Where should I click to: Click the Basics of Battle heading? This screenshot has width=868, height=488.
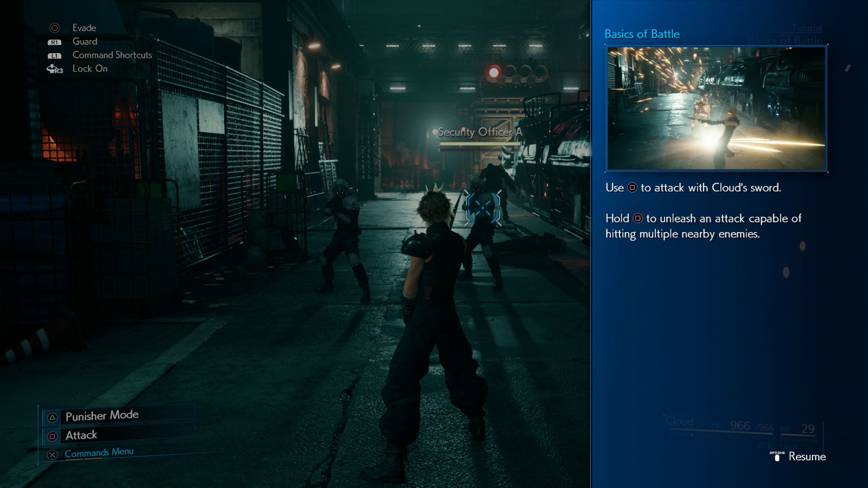point(642,34)
